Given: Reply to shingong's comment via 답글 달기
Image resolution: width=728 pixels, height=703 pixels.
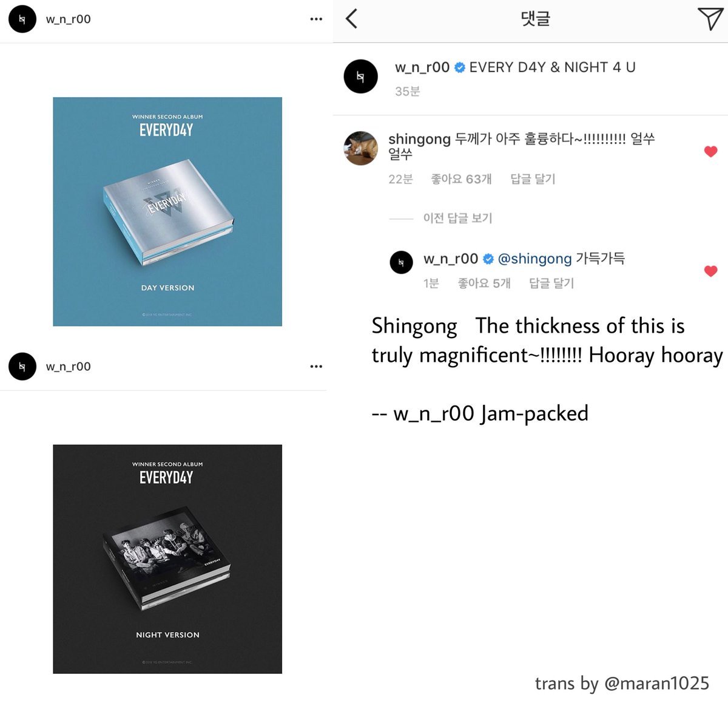Looking at the screenshot, I should pos(533,179).
